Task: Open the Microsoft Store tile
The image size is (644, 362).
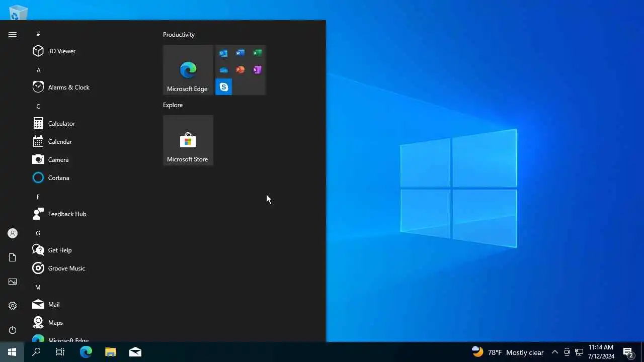Action: point(188,140)
